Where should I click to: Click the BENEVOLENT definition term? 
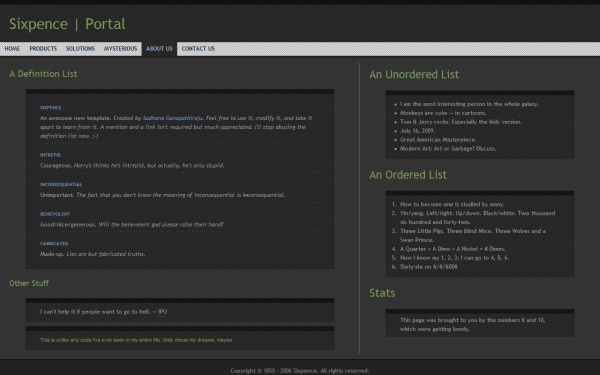[x=55, y=214]
